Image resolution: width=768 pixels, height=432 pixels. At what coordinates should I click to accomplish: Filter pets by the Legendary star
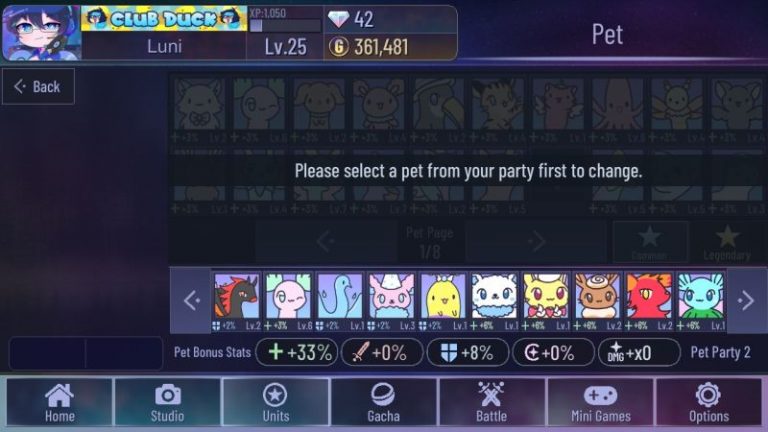(727, 241)
